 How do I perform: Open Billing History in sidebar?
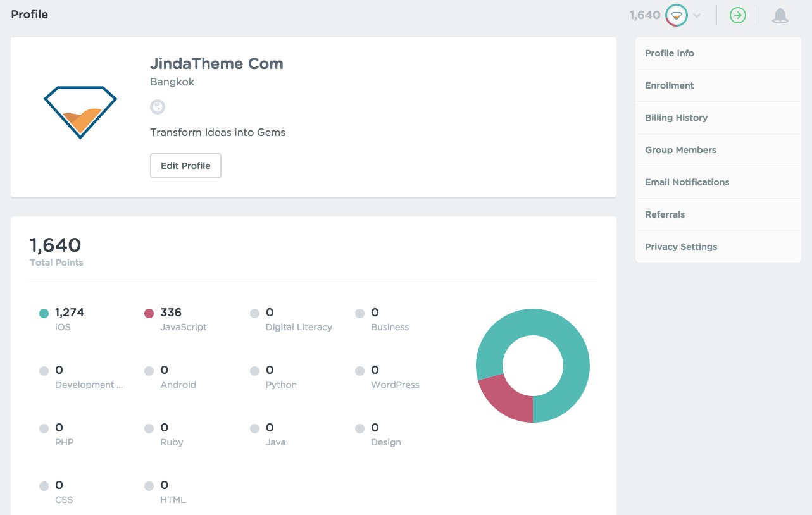click(718, 118)
